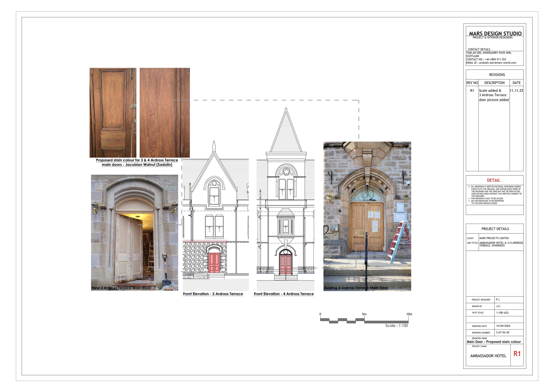The width and height of the screenshot is (554, 392).
Task: Click plot scale value 1:100 (A2)
Action: click(x=502, y=313)
